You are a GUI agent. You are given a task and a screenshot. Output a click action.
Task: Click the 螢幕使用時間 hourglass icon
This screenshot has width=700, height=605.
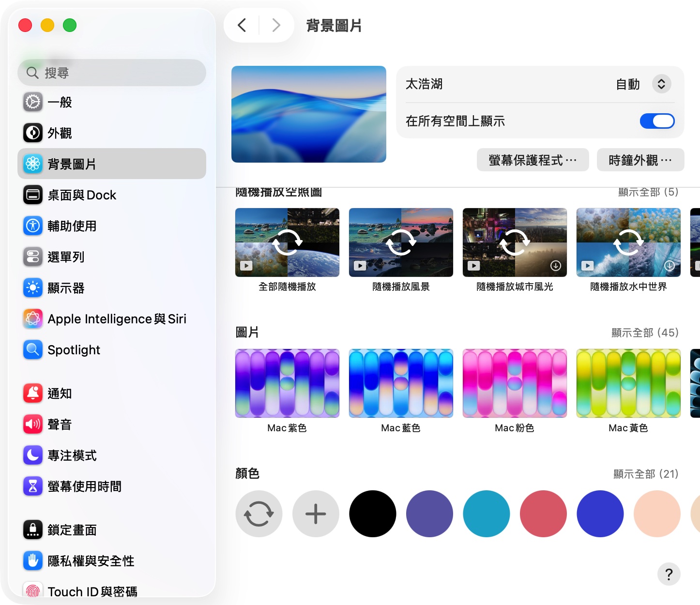pos(33,486)
